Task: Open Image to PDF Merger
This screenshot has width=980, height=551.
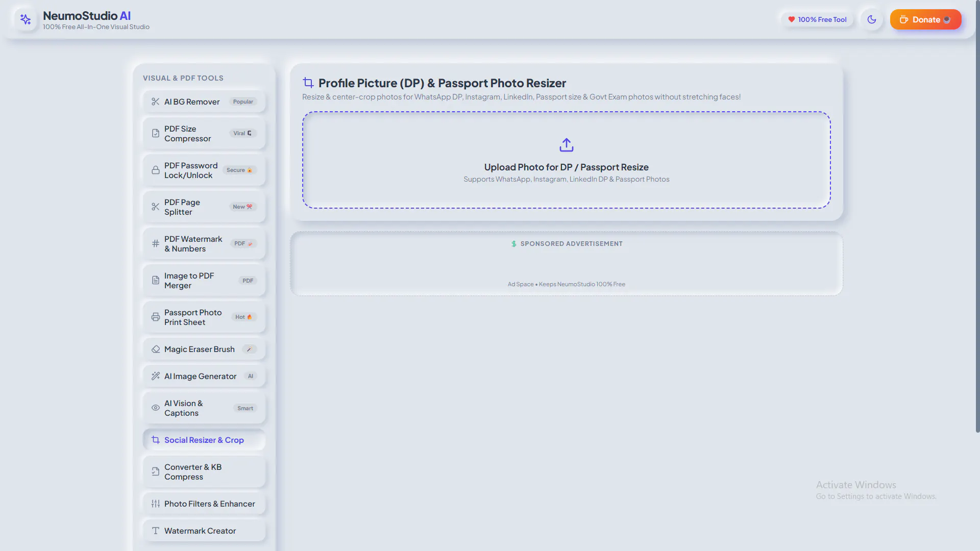Action: click(x=204, y=280)
